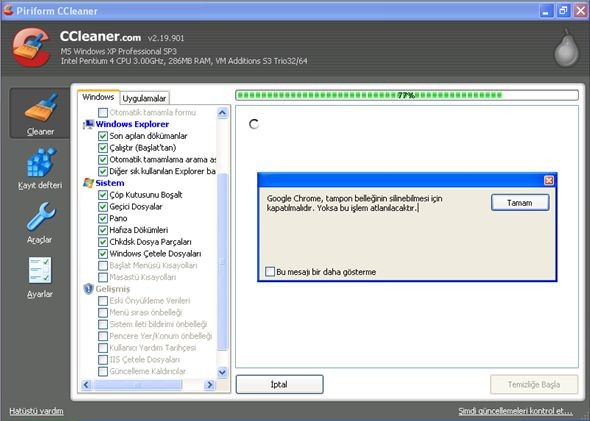Click the Gelişmiş shield warning icon
The image size is (590, 421).
(x=88, y=289)
